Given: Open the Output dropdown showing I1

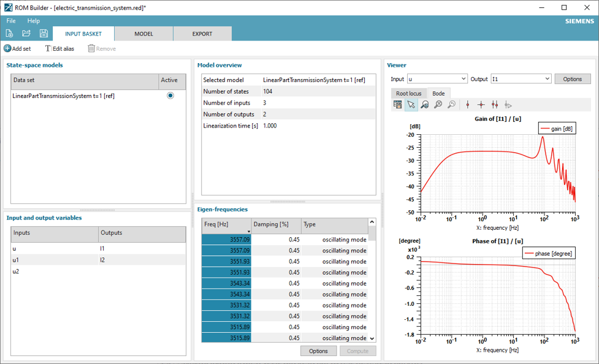Looking at the screenshot, I should 521,79.
